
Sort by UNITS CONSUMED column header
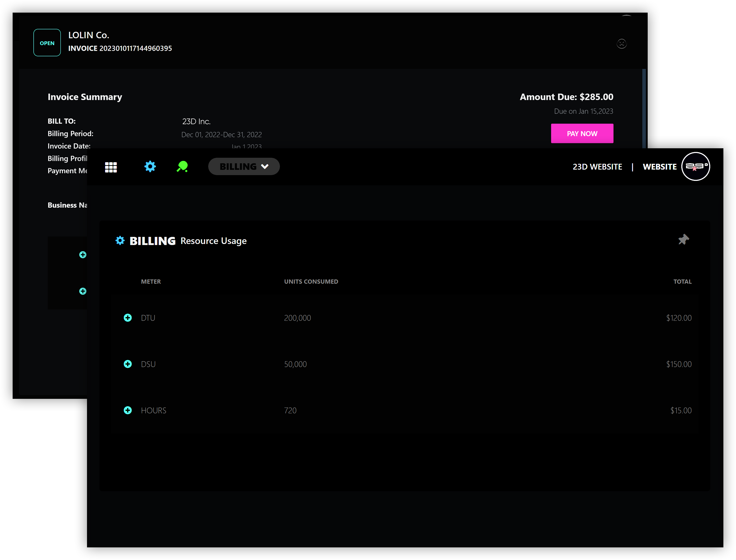311,282
